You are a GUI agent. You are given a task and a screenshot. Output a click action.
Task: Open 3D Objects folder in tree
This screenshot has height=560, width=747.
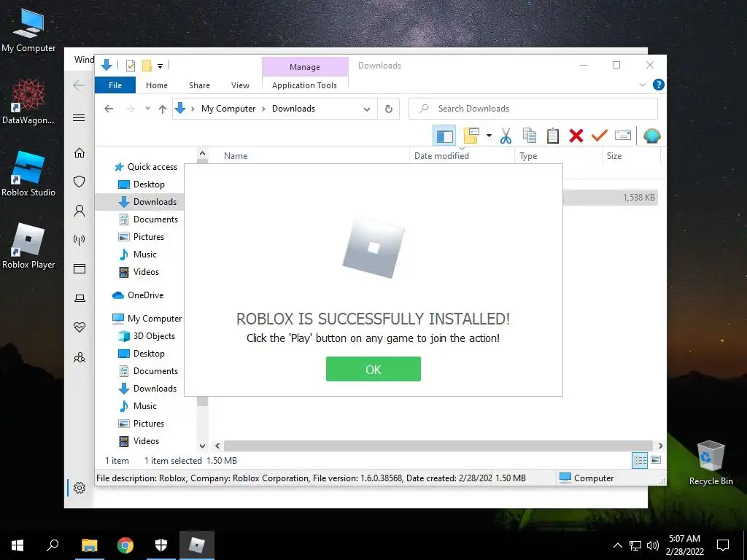click(x=147, y=336)
